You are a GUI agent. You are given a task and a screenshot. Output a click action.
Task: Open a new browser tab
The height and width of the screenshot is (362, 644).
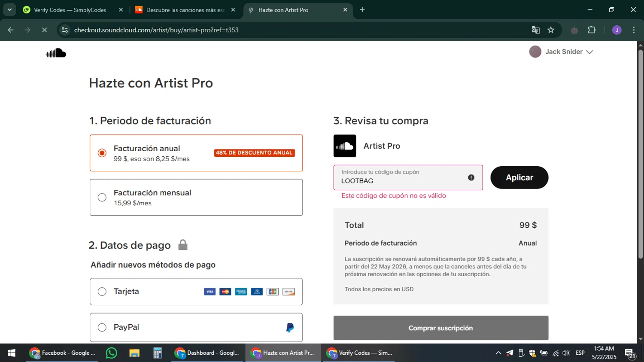click(362, 10)
